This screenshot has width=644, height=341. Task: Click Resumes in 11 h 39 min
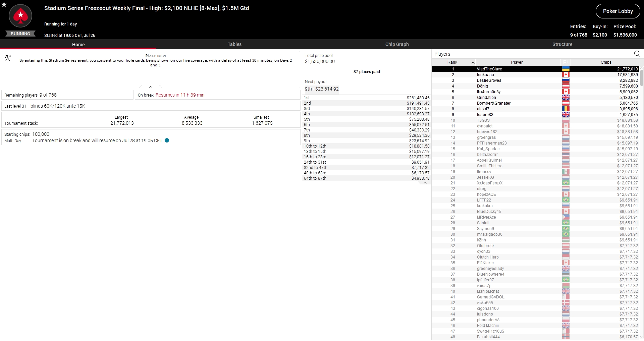(x=180, y=95)
